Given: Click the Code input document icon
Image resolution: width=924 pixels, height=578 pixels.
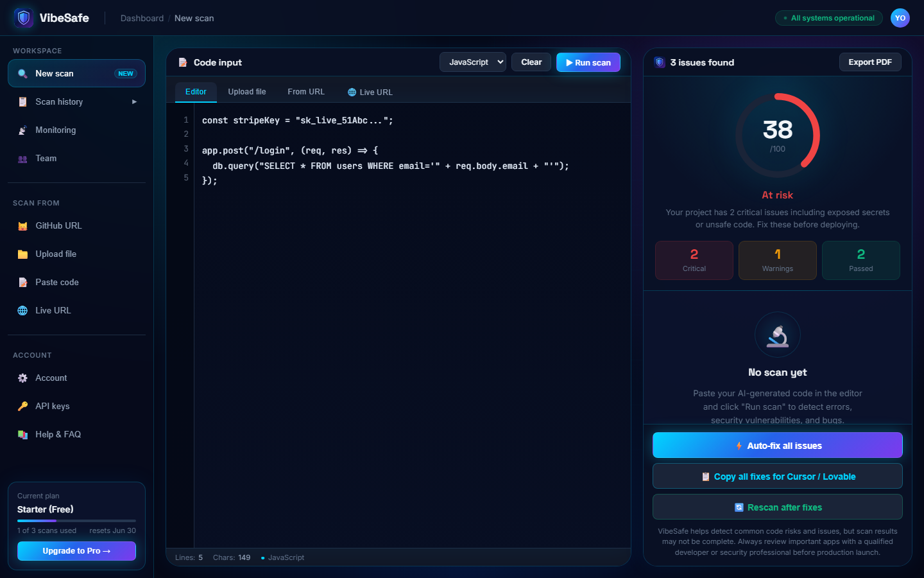Looking at the screenshot, I should point(183,62).
